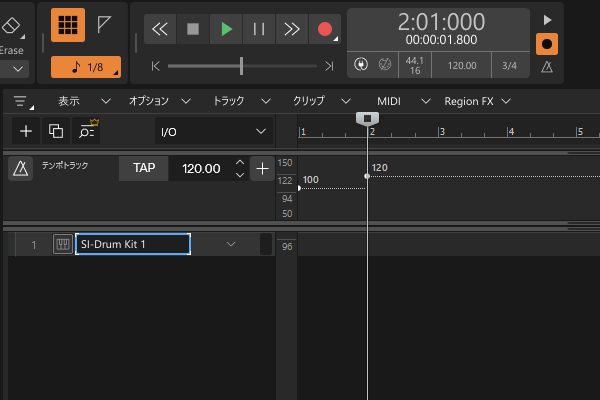Expand the SI-Drum Kit 1 track chevron
Screen dimensions: 600x400
click(x=231, y=244)
